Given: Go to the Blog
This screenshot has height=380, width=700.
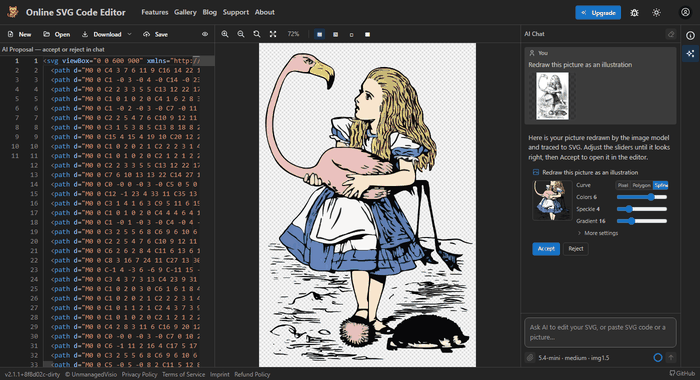Looking at the screenshot, I should 209,12.
